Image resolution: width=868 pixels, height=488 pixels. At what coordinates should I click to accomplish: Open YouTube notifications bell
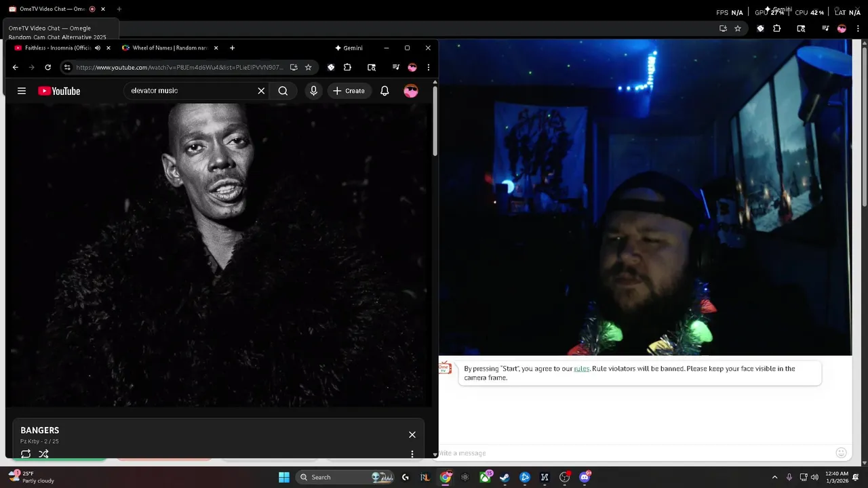384,91
